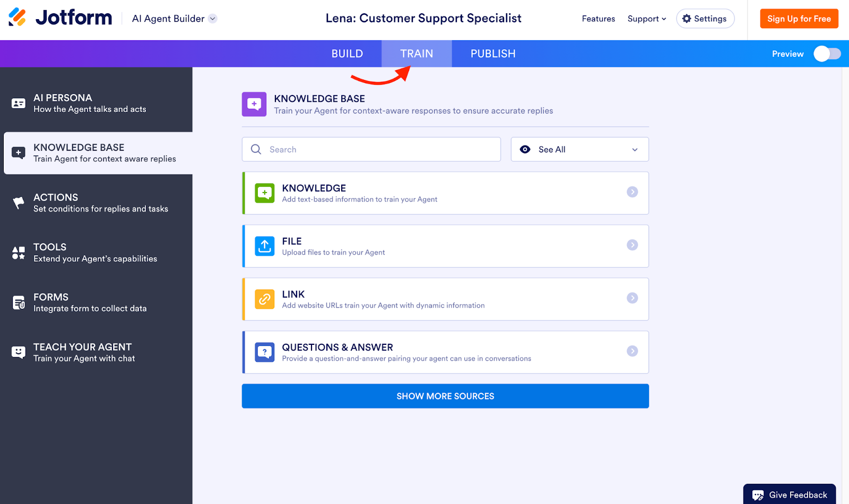
Task: Click the Search input field
Action: click(371, 149)
